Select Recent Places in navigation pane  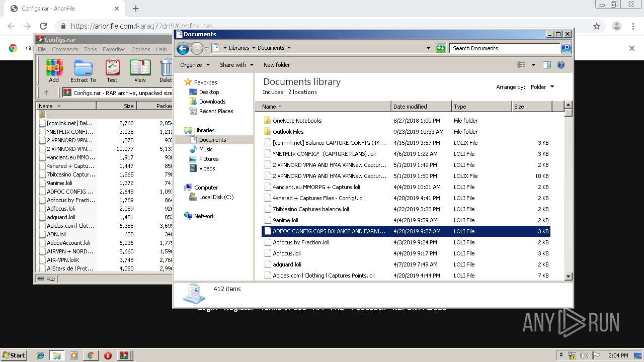coord(216,111)
